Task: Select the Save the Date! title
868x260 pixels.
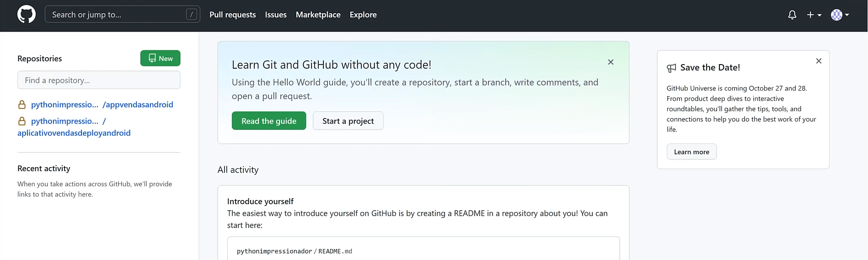Action: pos(710,68)
